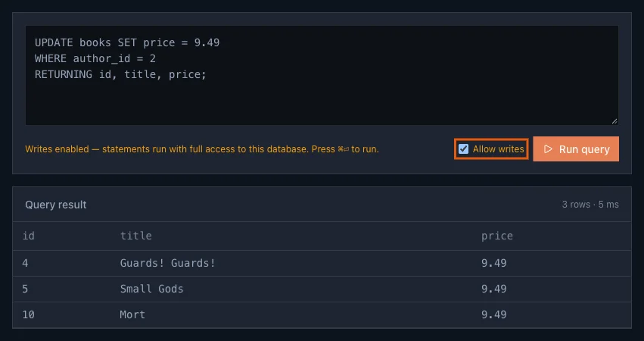Click the id cell showing 5
Viewport: 644px width, 341px height.
click(x=25, y=289)
